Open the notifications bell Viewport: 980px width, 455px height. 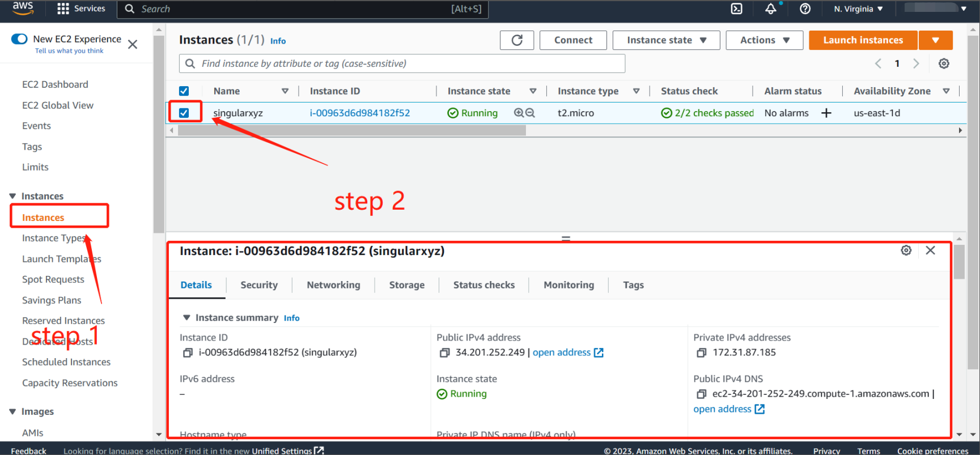click(x=770, y=8)
